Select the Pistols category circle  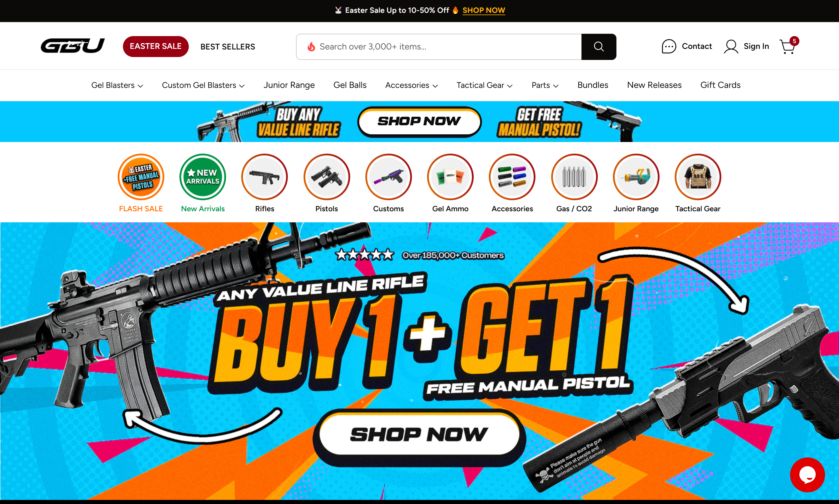[326, 177]
